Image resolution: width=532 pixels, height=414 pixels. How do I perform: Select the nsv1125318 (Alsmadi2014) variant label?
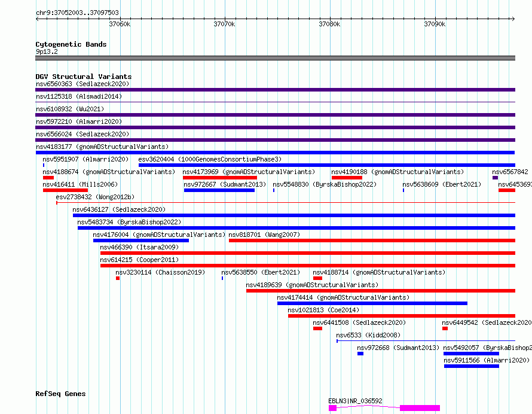coord(79,96)
